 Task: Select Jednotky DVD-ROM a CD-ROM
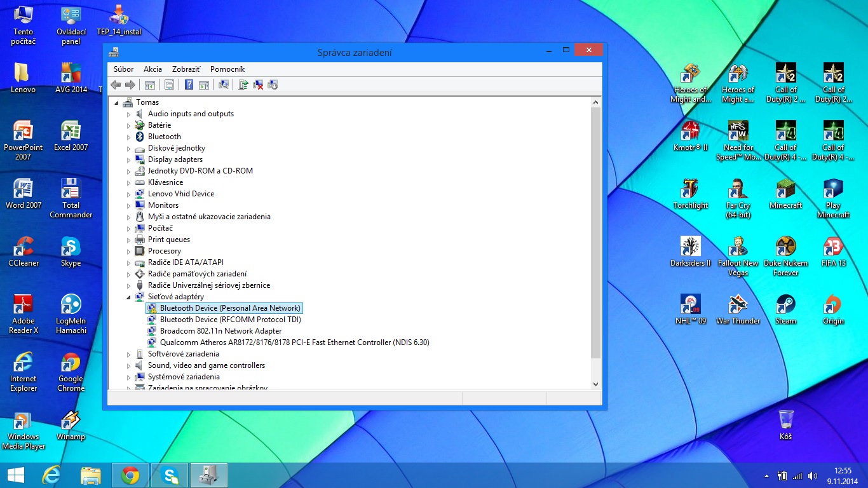[200, 171]
